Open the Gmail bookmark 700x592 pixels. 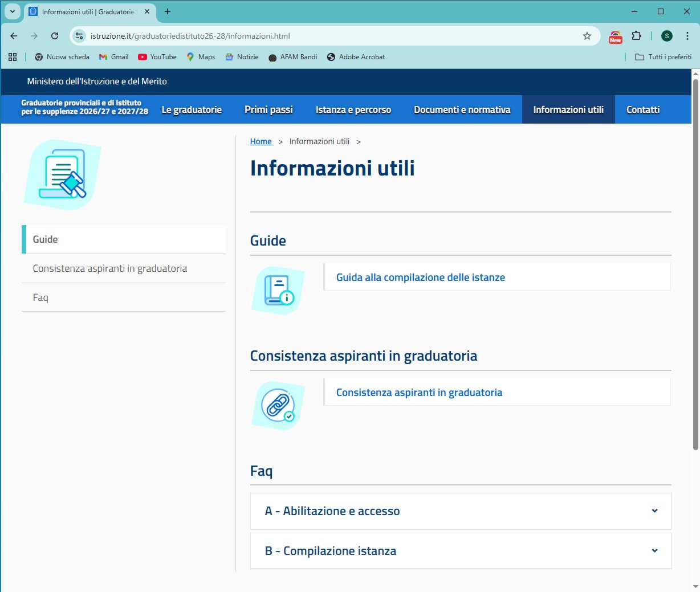114,57
